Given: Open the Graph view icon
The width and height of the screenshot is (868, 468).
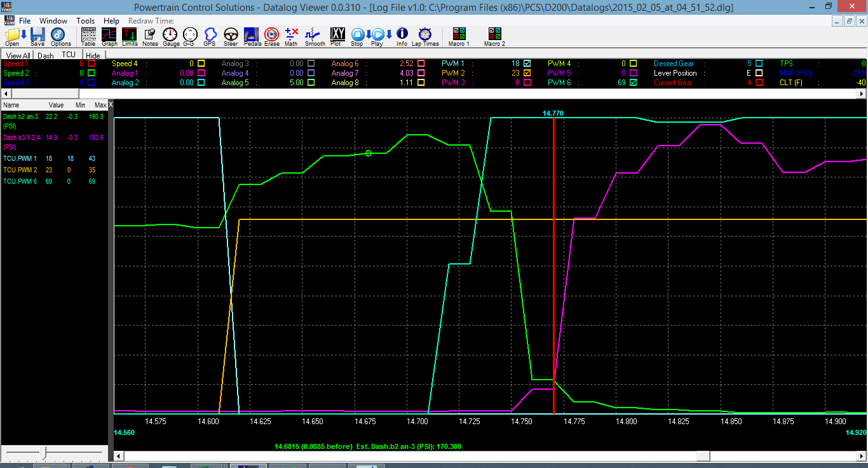Looking at the screenshot, I should point(109,36).
